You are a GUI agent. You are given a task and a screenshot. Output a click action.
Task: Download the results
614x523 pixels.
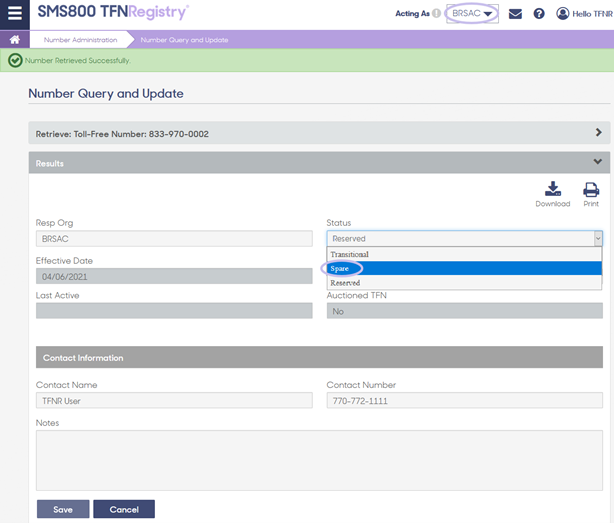coord(553,194)
